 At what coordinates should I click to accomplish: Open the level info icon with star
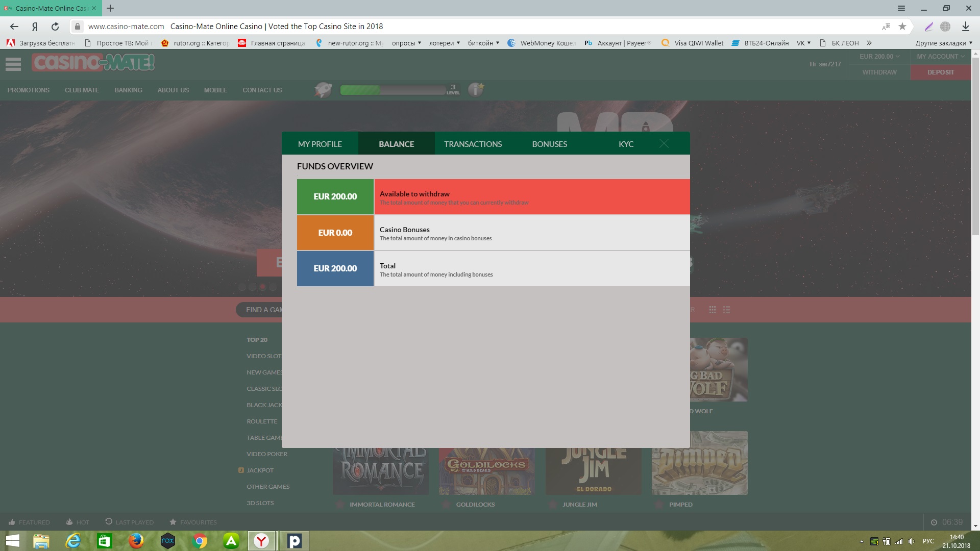coord(475,90)
